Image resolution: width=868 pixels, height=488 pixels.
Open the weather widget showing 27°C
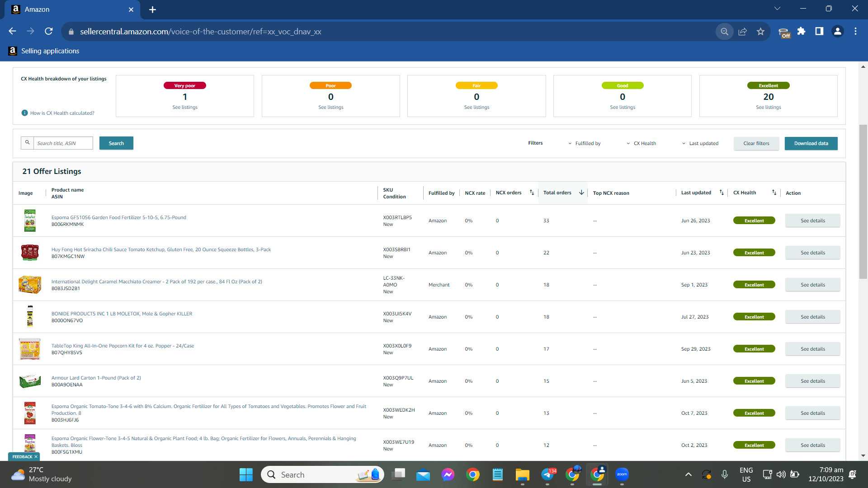pos(42,474)
